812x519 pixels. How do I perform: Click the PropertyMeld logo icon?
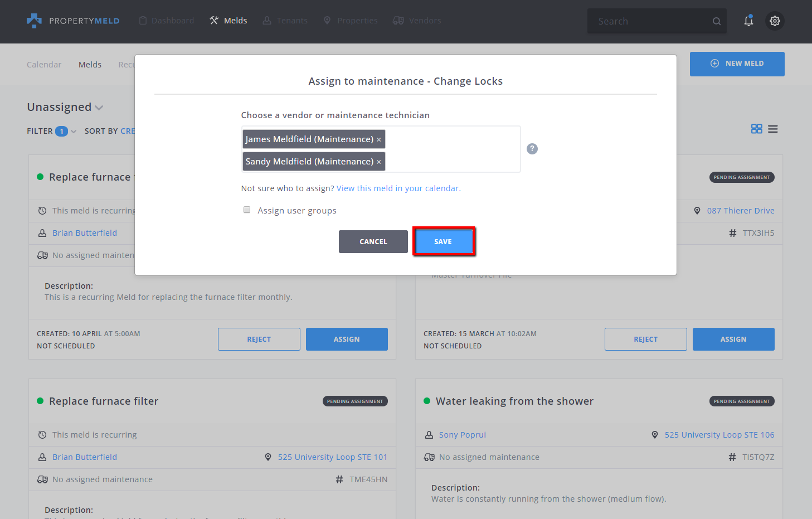[34, 21]
